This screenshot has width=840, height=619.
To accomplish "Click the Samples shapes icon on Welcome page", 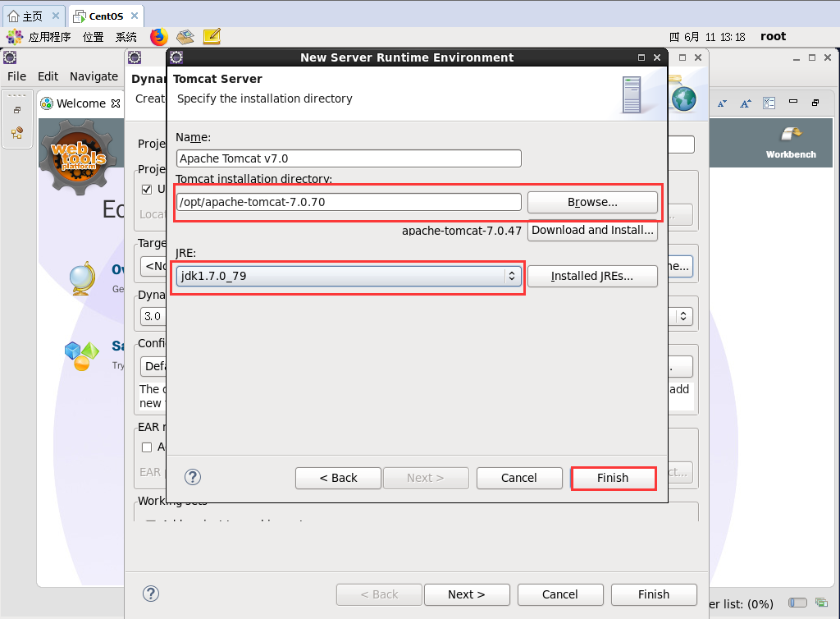I will [82, 355].
